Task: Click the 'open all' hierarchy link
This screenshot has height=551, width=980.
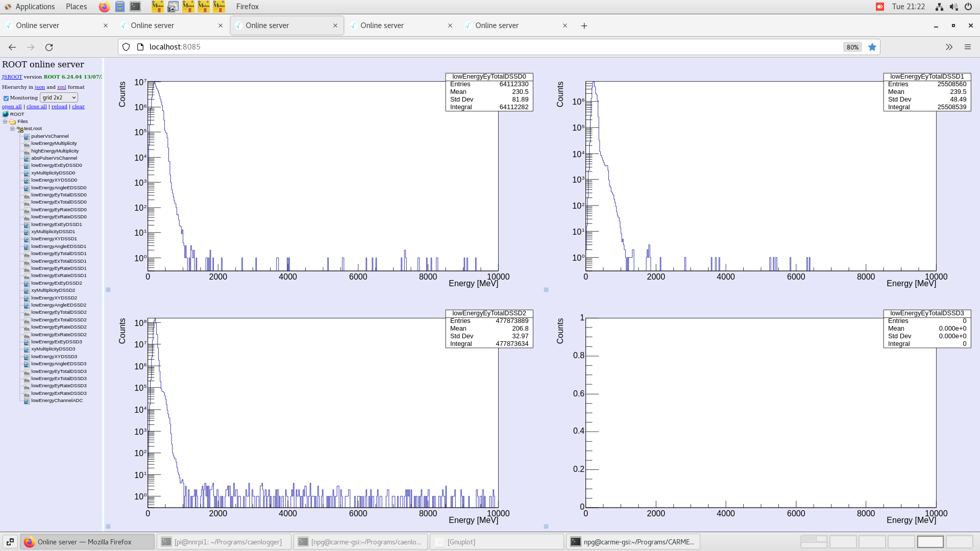Action: coord(12,106)
